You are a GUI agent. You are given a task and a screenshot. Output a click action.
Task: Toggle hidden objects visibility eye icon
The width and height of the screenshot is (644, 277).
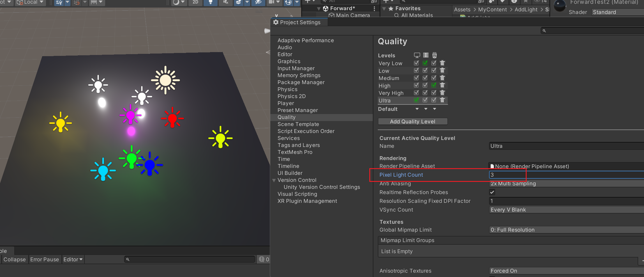pyautogui.click(x=258, y=2)
